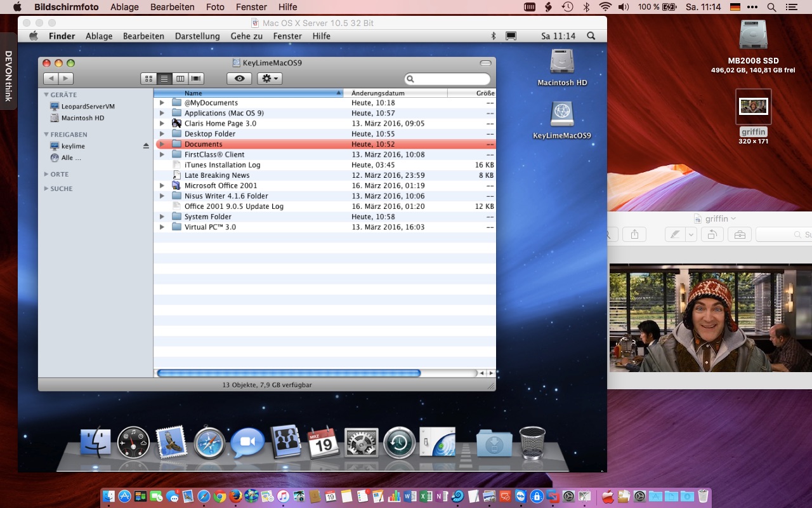Toggle the Finder toolbar with the pill button
This screenshot has height=508, width=812.
coord(485,63)
